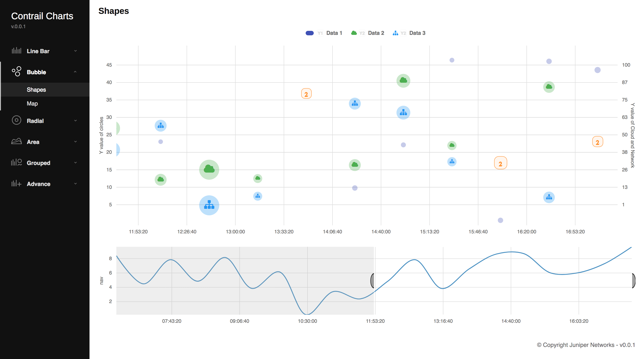Click the Contrail Charts title link
644x359 pixels.
click(42, 16)
